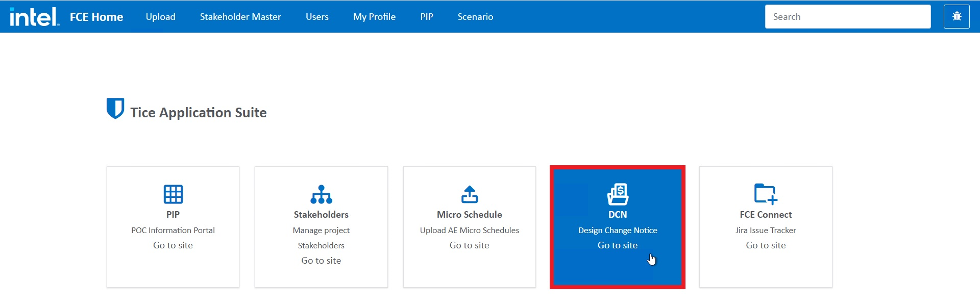Viewport: 980px width, 307px height.
Task: Click the FCE Connect folder-plus icon
Action: click(766, 194)
